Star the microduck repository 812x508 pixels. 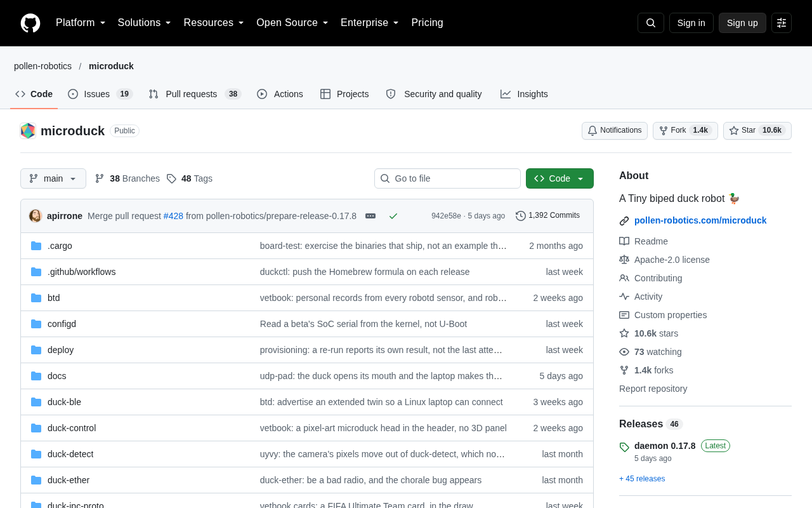pyautogui.click(x=757, y=131)
